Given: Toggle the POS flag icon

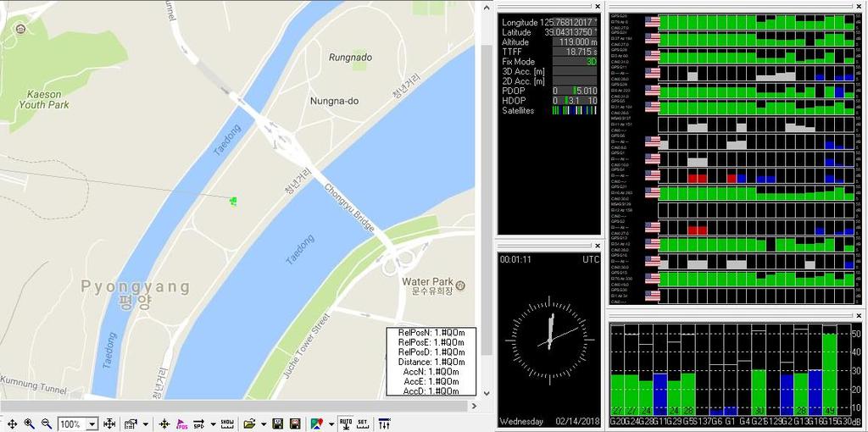Looking at the screenshot, I should pos(181,424).
